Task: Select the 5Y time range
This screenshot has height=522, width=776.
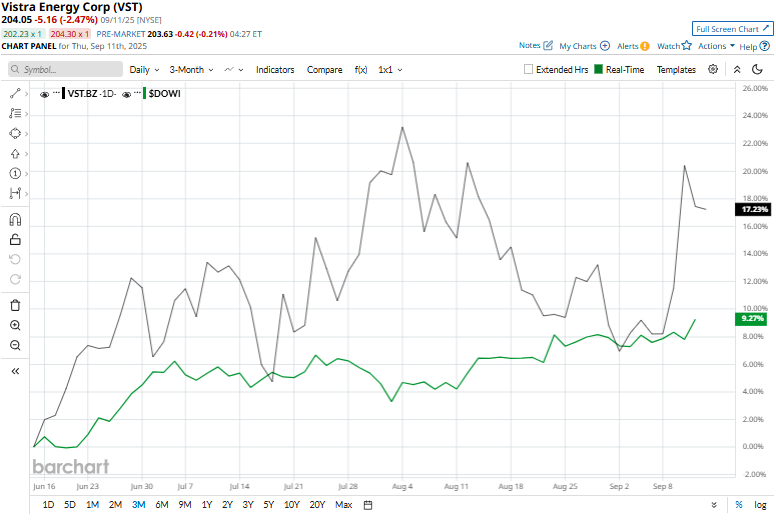Action: [x=269, y=505]
